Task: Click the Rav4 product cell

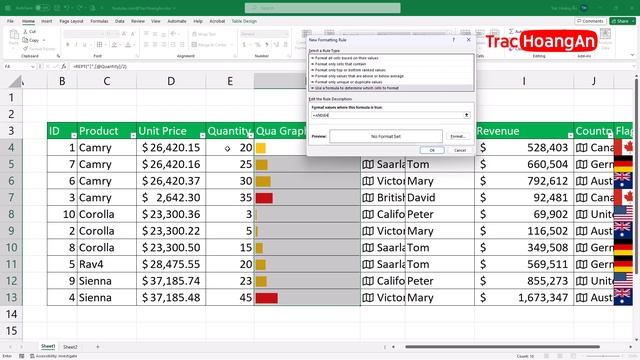Action: (x=107, y=264)
